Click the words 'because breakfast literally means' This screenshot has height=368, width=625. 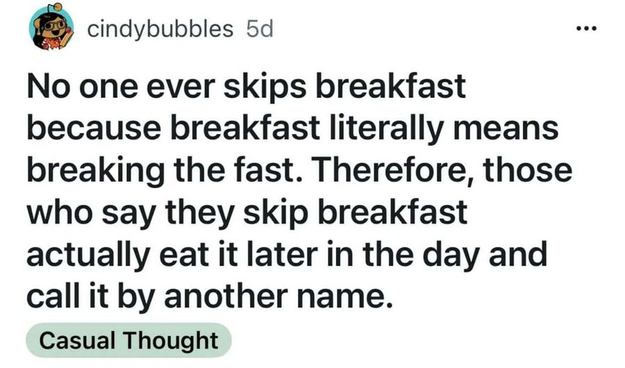293,128
